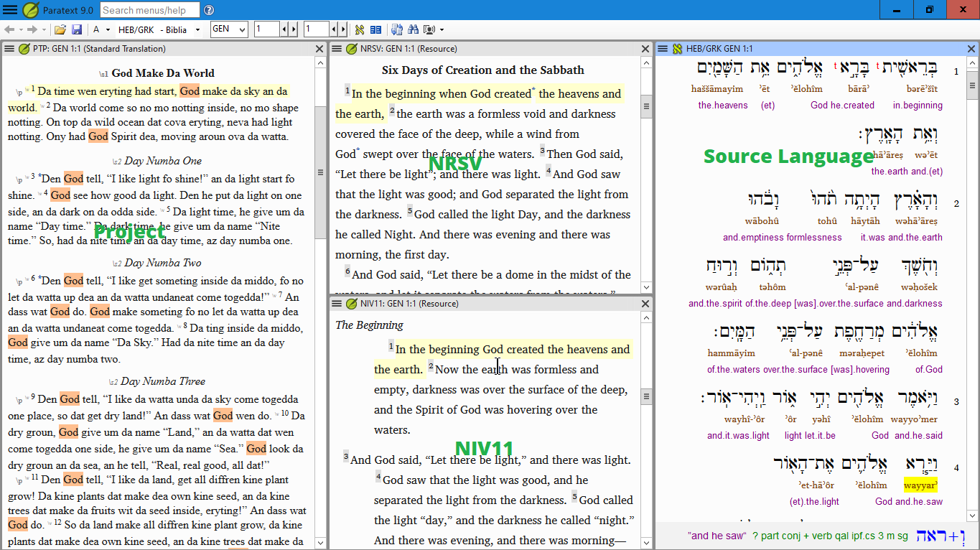Viewport: 980px width, 550px height.
Task: Click the send/receive projects icon
Action: (397, 29)
